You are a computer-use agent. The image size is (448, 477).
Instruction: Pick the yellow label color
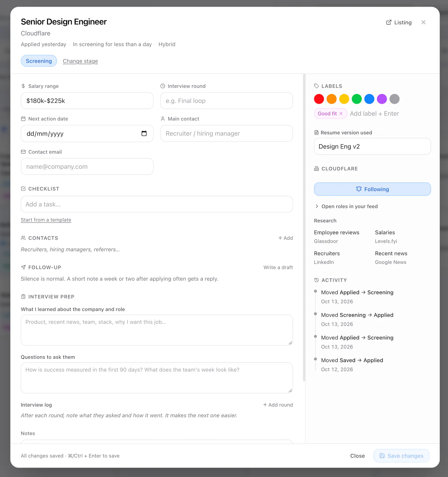[x=344, y=99]
